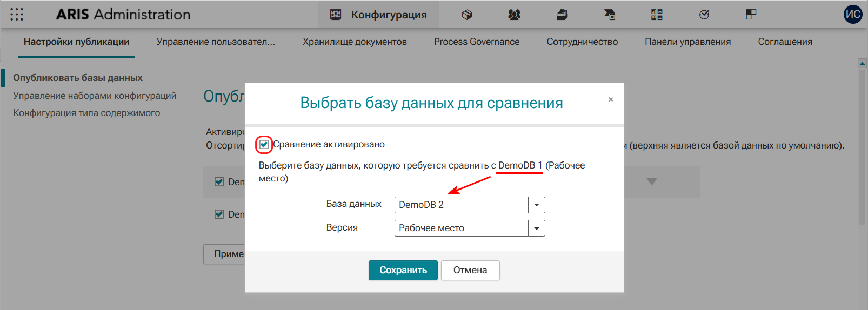Click the flag with document icon
This screenshot has height=310, width=868.
coord(610,15)
